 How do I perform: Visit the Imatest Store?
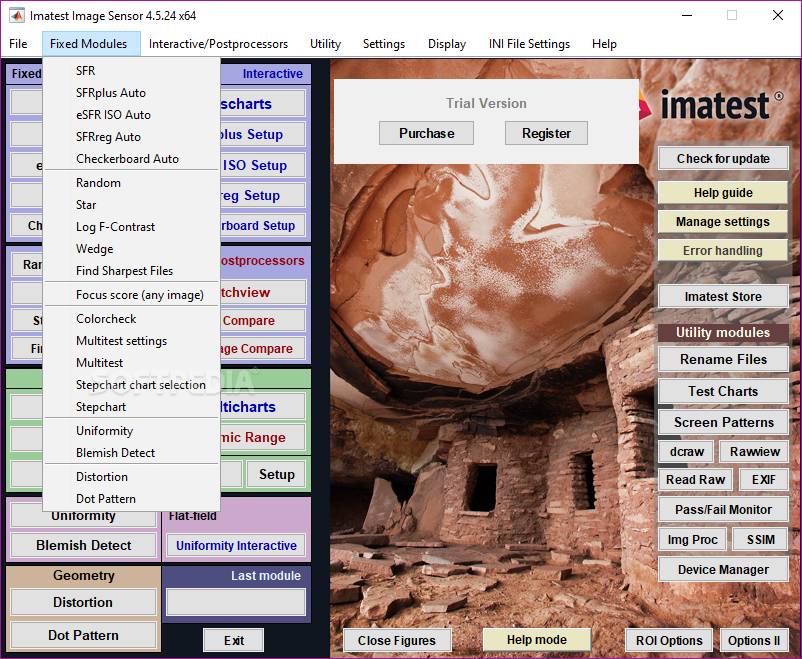[x=723, y=297]
